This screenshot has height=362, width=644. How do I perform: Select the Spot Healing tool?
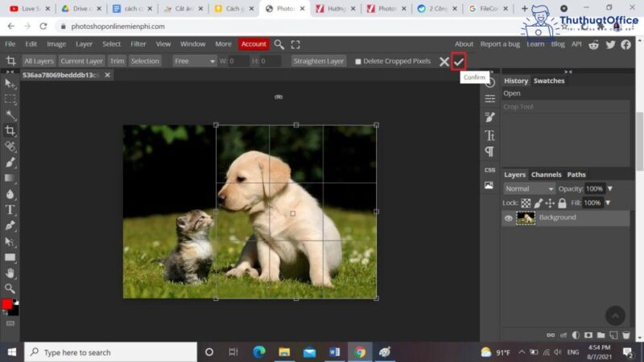(x=10, y=146)
